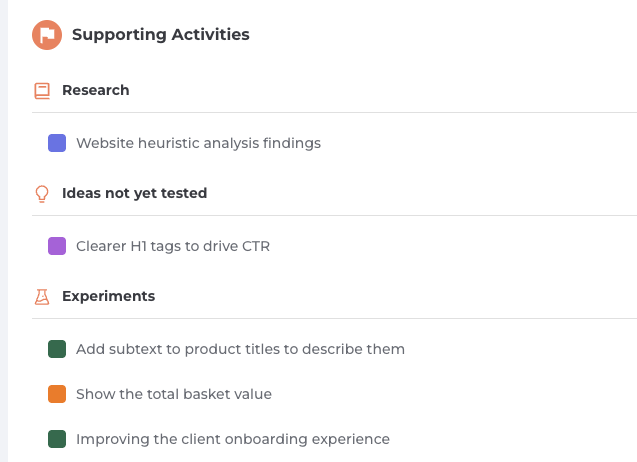Viewport: 637px width, 462px height.
Task: Click the divider line under Experiments heading
Action: point(334,319)
